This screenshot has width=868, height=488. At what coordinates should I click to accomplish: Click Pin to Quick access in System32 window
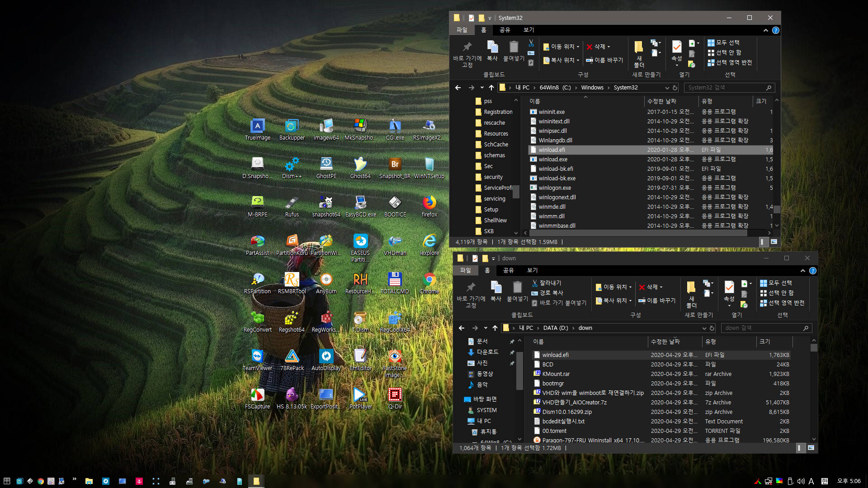tap(467, 54)
